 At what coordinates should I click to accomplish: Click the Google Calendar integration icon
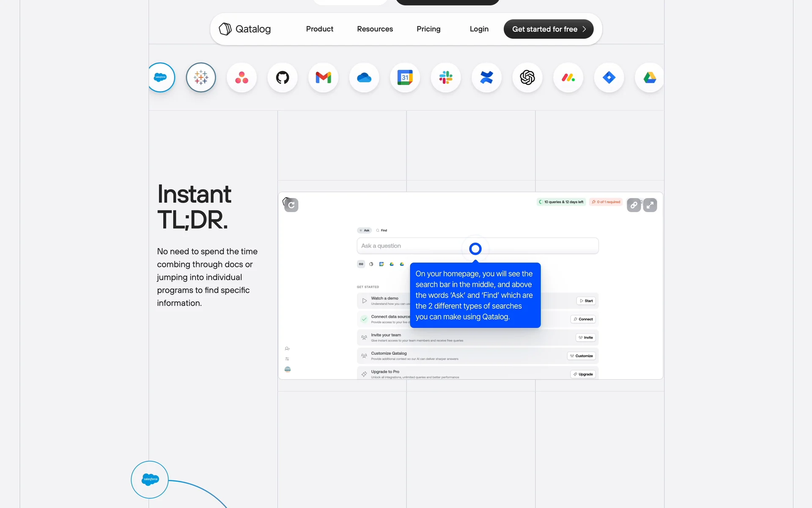pos(405,77)
